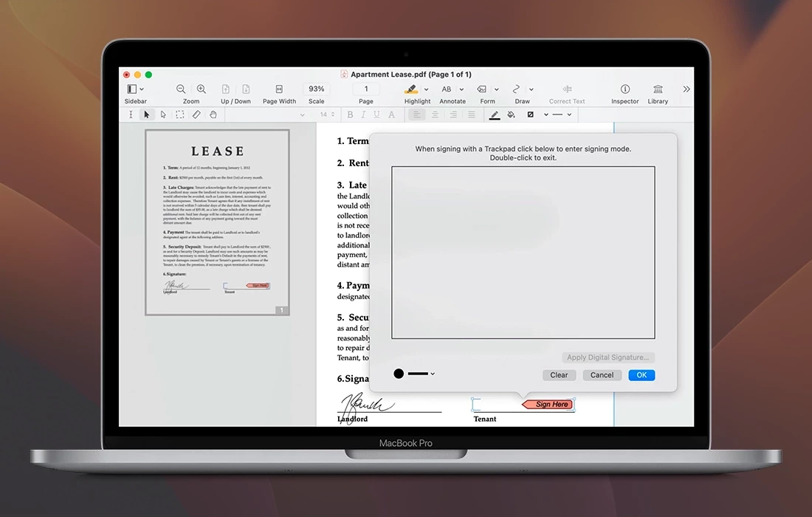Expand the signature pen thickness dropdown
Image resolution: width=812 pixels, height=517 pixels.
click(433, 374)
